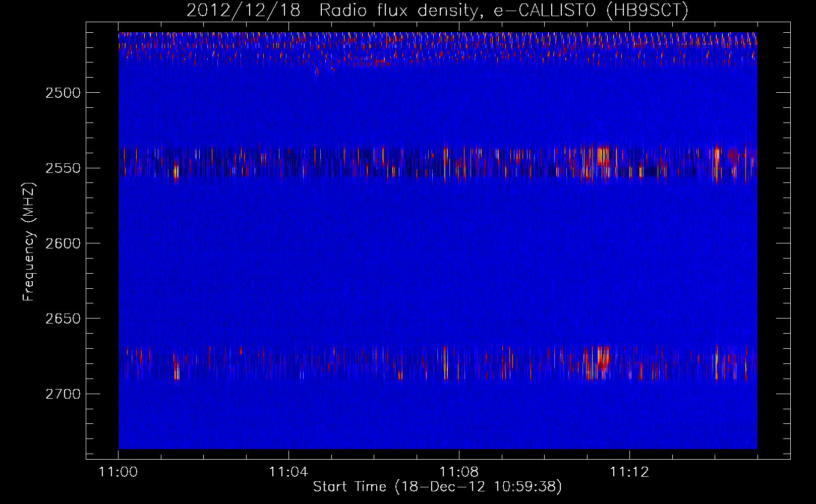
Task: Select the 2650 frequency axis label
Action: click(63, 319)
